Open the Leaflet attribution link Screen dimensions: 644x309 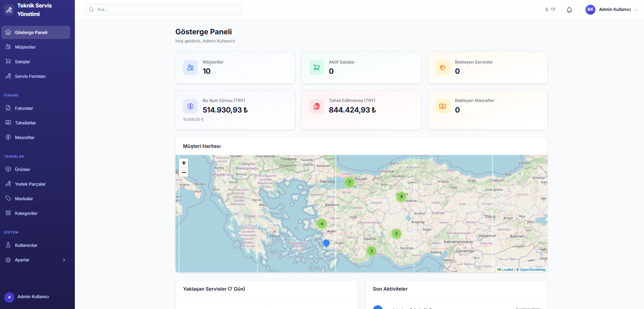507,270
